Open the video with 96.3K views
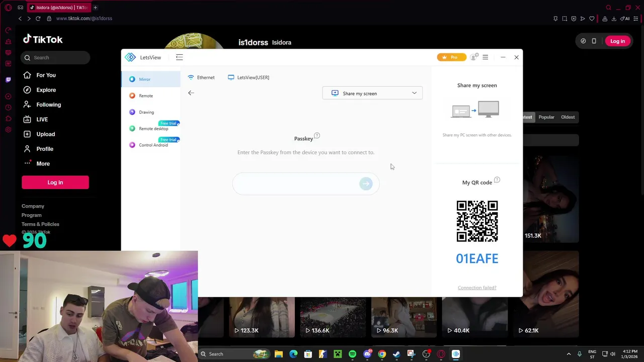The width and height of the screenshot is (644, 362). point(404,317)
